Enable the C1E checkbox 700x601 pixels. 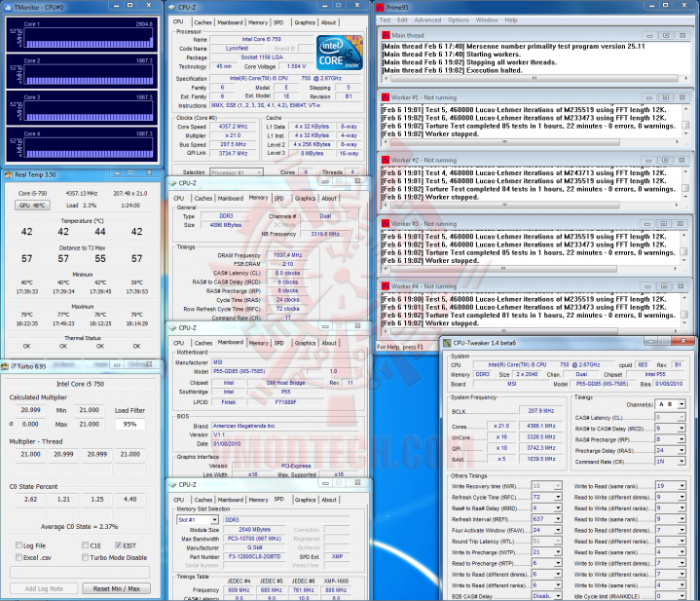(85, 545)
